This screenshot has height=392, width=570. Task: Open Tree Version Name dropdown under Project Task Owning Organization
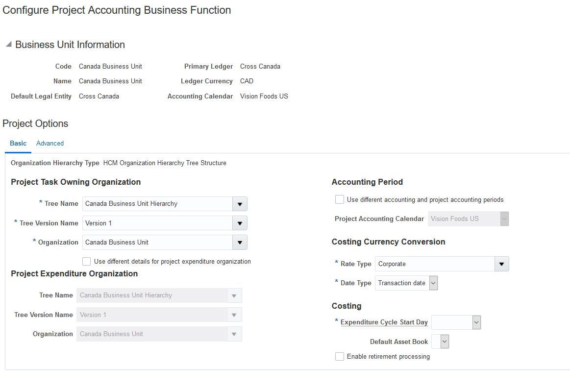[240, 223]
